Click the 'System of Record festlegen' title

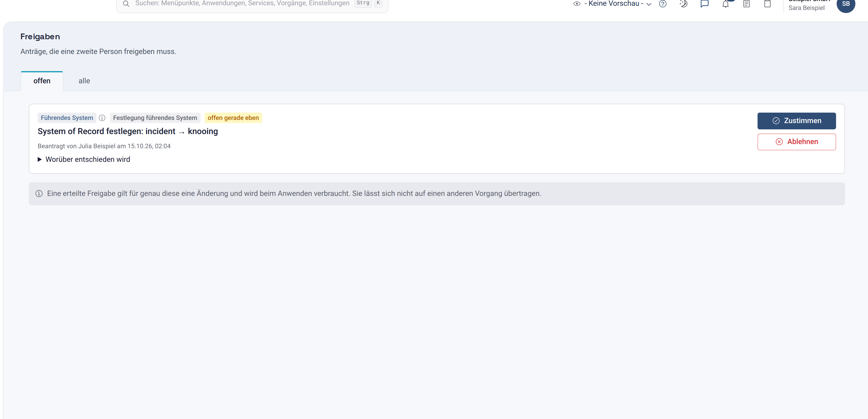coord(128,131)
